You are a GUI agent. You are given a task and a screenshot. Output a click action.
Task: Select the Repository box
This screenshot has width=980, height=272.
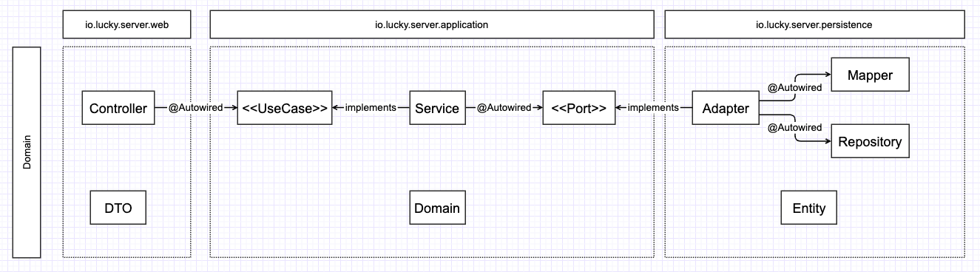871,141
